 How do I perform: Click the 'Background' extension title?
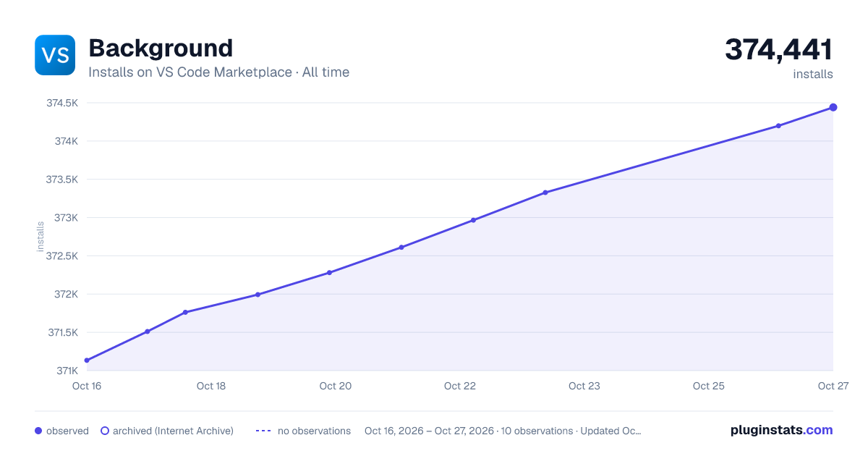[x=161, y=48]
